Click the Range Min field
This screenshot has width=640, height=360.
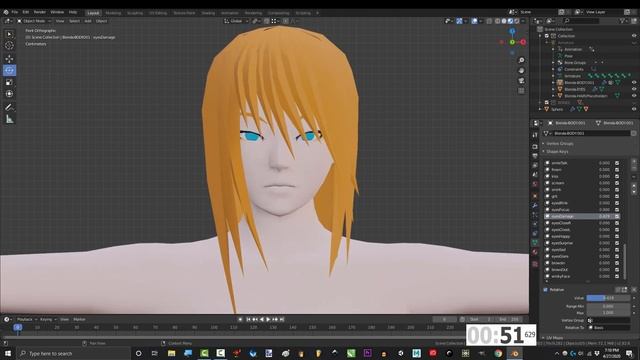coord(608,306)
